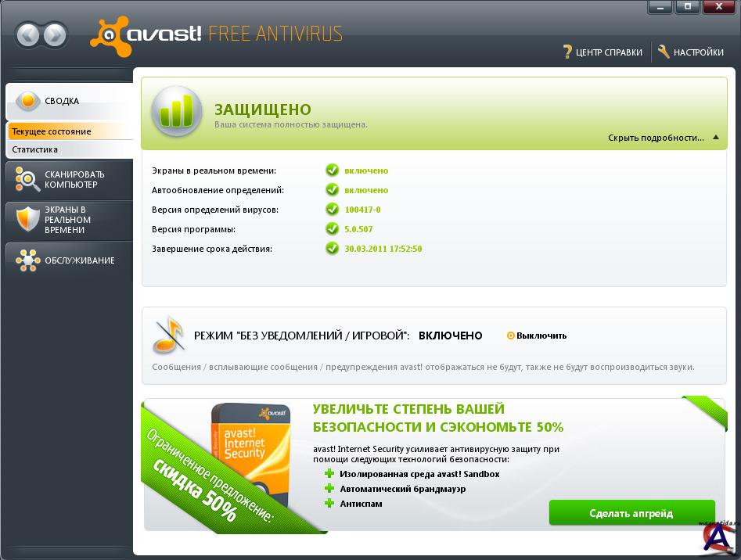Maximize the avast window
741x560 pixels.
688,6
